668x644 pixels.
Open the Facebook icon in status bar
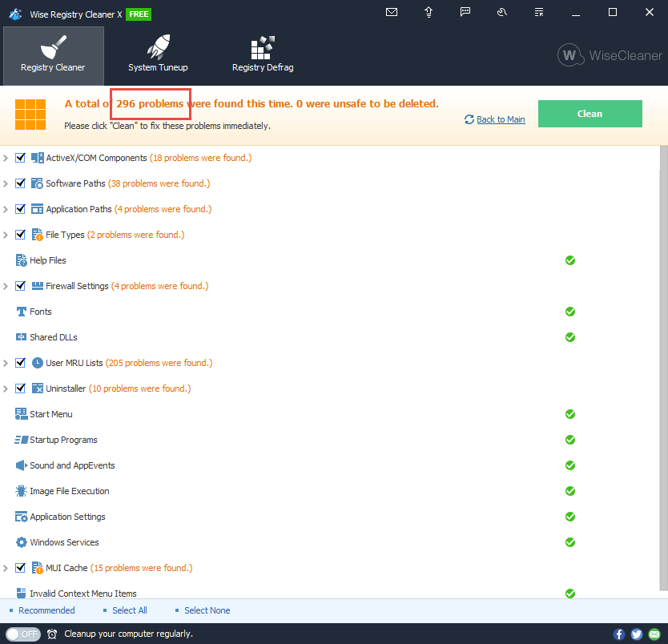619,634
